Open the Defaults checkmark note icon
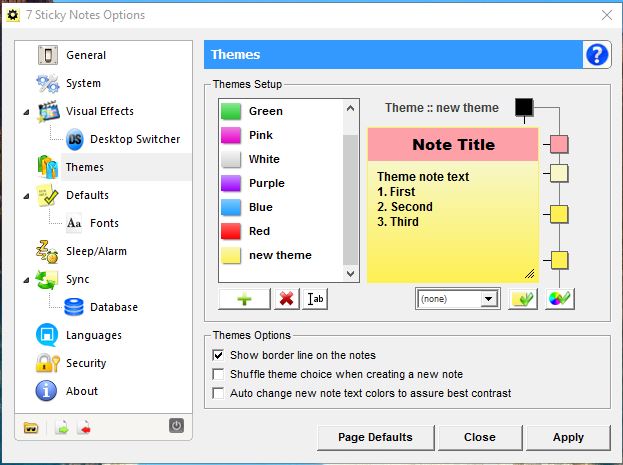The image size is (623, 465). coord(47,195)
